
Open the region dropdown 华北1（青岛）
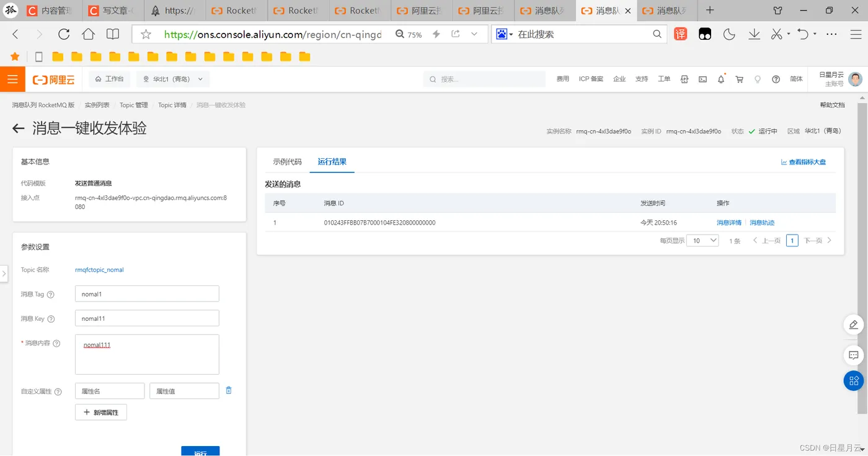click(174, 79)
